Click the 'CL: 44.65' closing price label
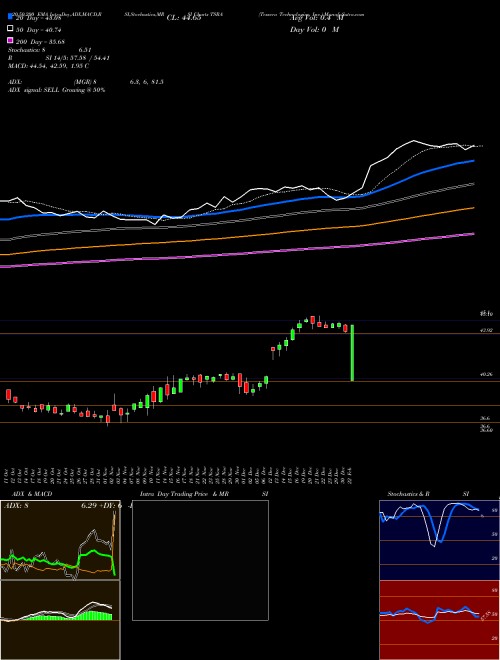This screenshot has height=660, width=500. coord(184,18)
